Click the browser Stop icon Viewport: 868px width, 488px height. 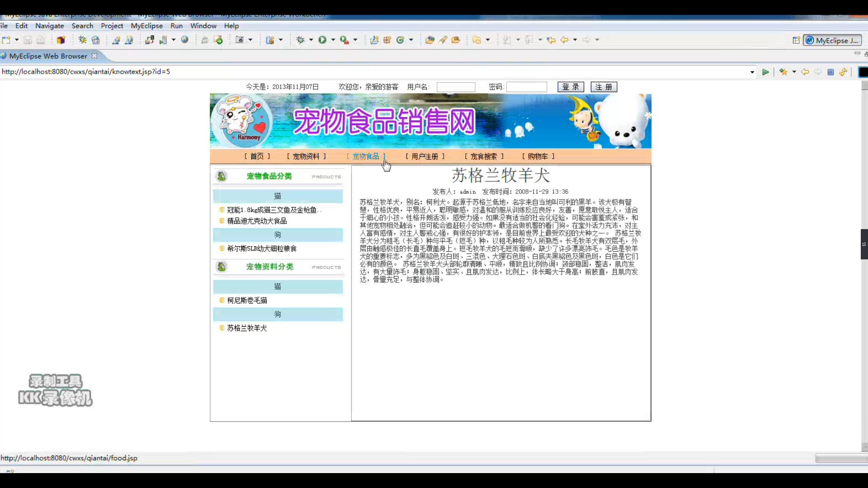pos(830,72)
